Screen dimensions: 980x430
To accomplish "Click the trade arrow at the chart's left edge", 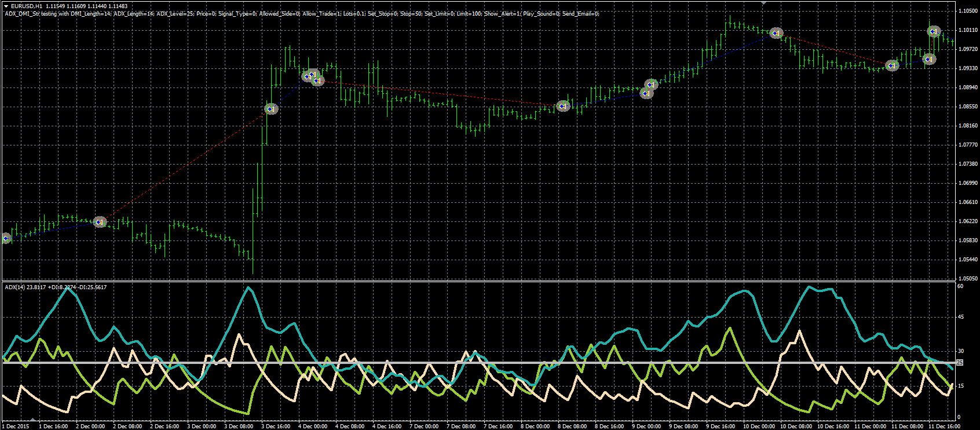I will [x=6, y=238].
